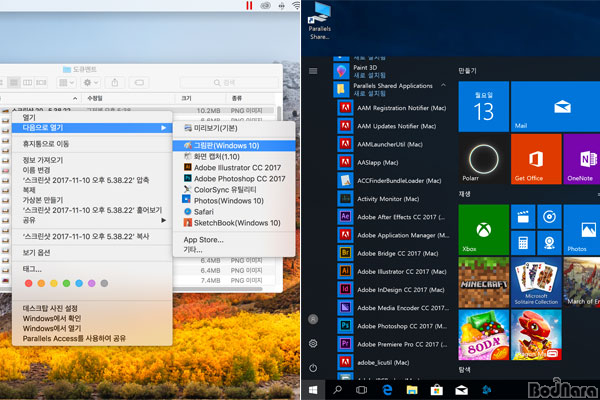The width and height of the screenshot is (600, 400).
Task: Launch Adobe Premiere Pro CC 2017
Action: (393, 344)
